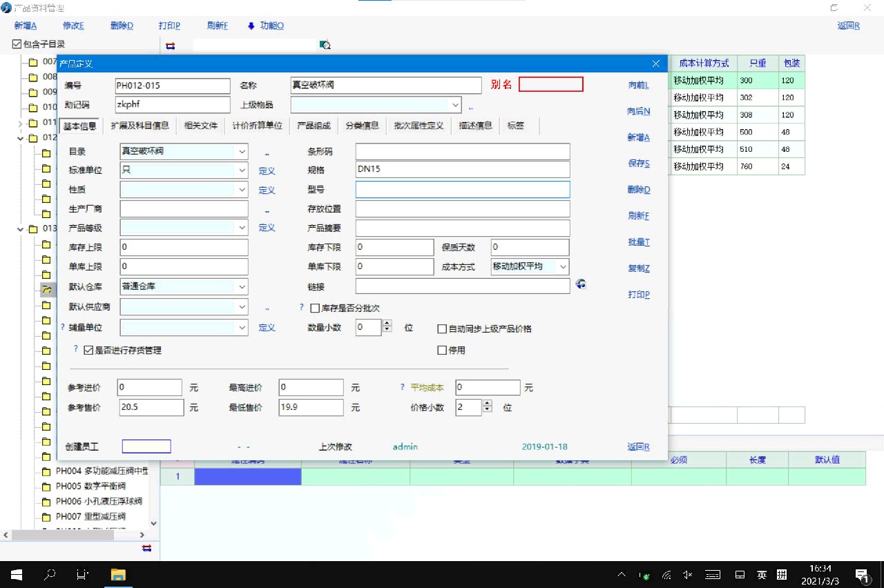Toggle the 停用 checkbox
This screenshot has width=884, height=588.
443,350
